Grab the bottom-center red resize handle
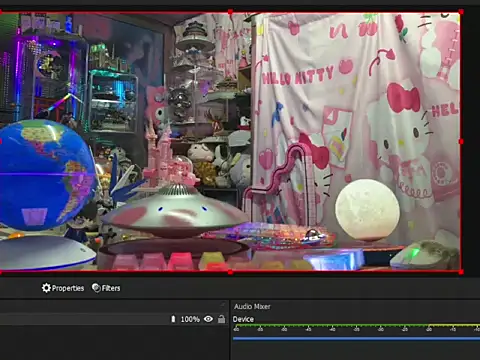This screenshot has height=360, width=480. [230, 272]
